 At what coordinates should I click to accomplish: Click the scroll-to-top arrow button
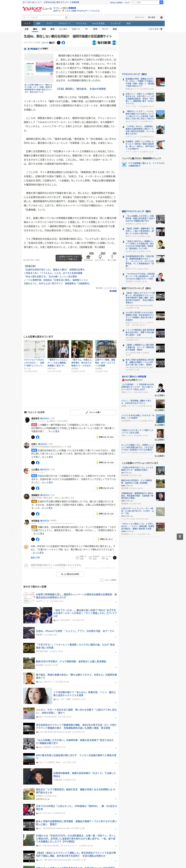[x=180, y=536]
